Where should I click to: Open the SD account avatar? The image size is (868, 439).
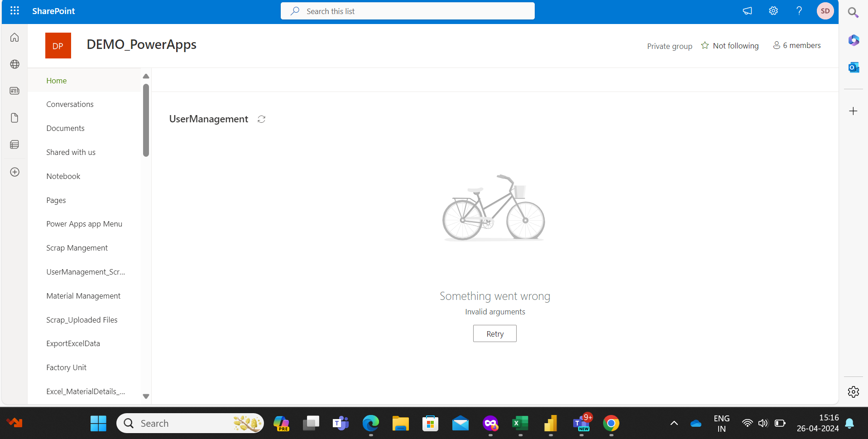tap(825, 10)
